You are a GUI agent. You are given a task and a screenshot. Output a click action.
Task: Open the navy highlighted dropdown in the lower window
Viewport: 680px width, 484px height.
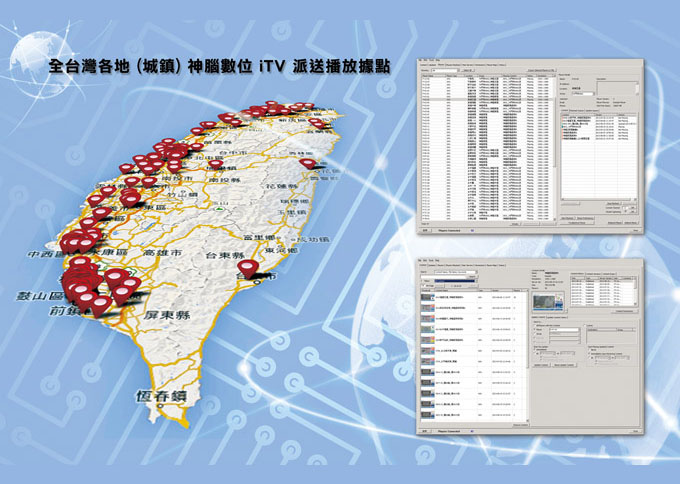[455, 281]
